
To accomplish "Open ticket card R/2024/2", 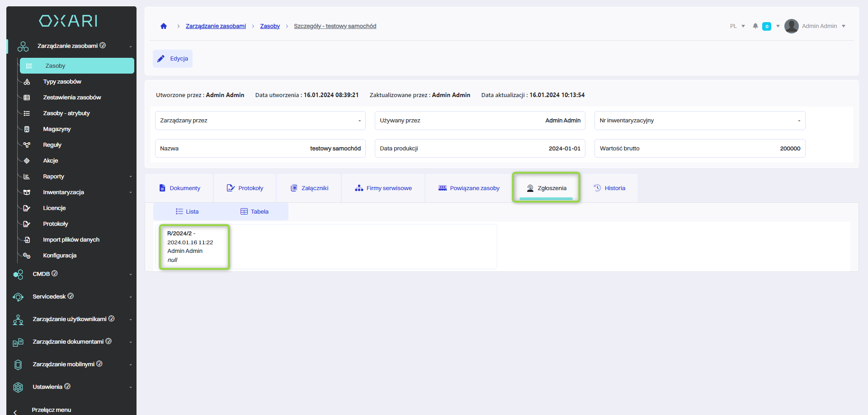I will [193, 247].
